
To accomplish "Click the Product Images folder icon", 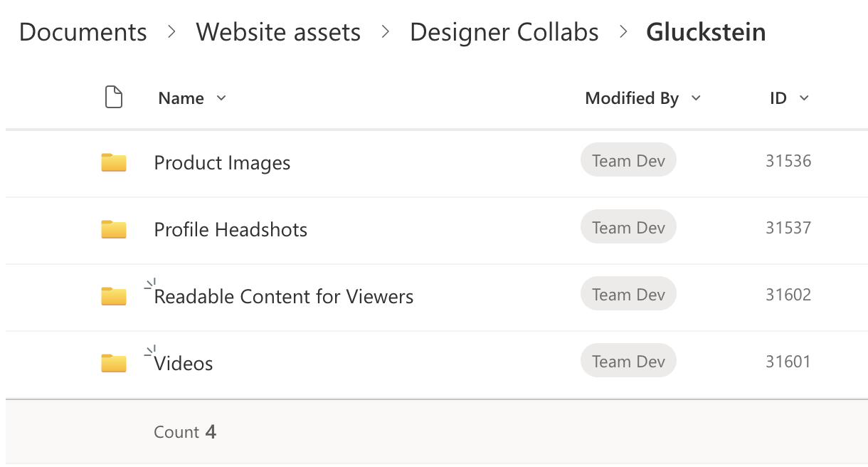I will click(x=114, y=163).
